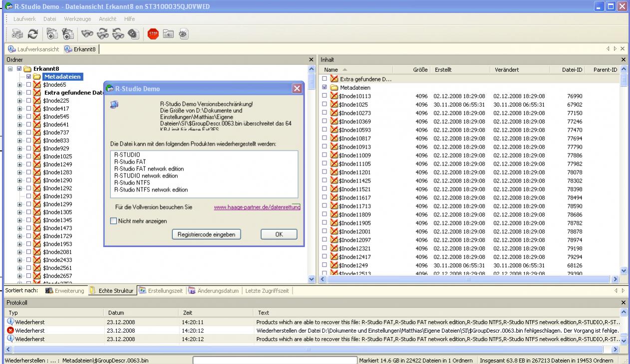Open the Datei menu
The width and height of the screenshot is (630, 364).
point(50,18)
